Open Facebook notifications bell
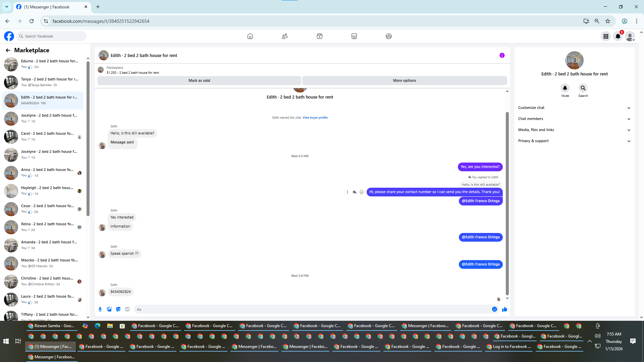644x362 pixels. point(618,36)
